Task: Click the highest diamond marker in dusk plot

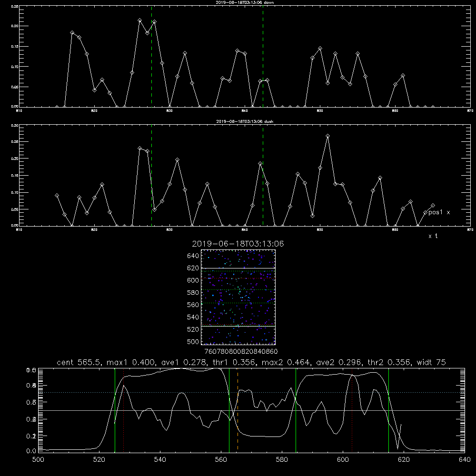Action: coord(327,136)
